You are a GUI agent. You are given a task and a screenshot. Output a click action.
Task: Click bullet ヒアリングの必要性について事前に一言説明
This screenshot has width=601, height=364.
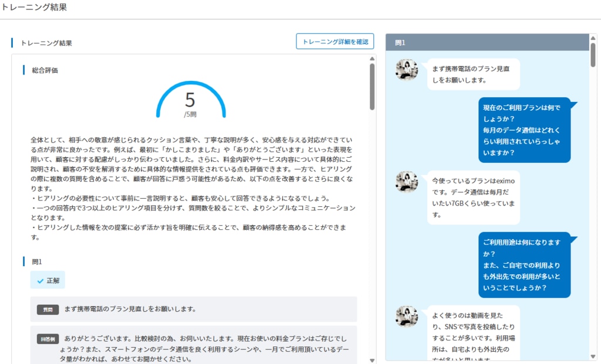click(x=181, y=198)
